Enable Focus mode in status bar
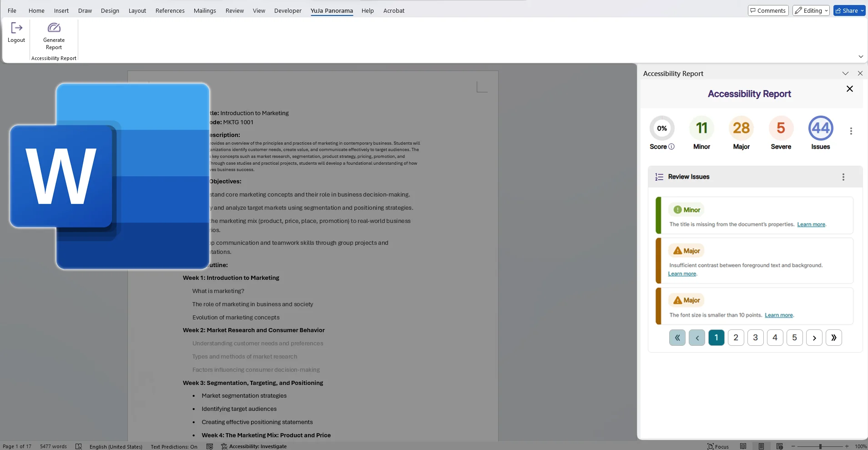 point(718,446)
